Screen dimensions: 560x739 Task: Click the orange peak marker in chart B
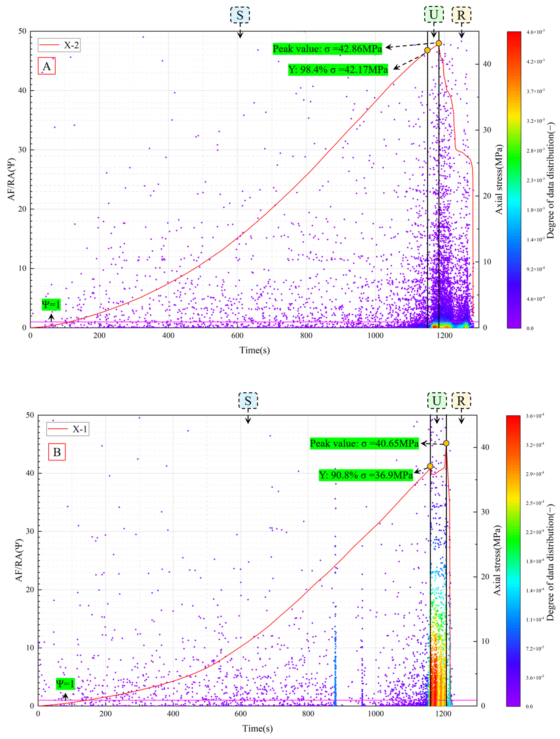pyautogui.click(x=446, y=443)
